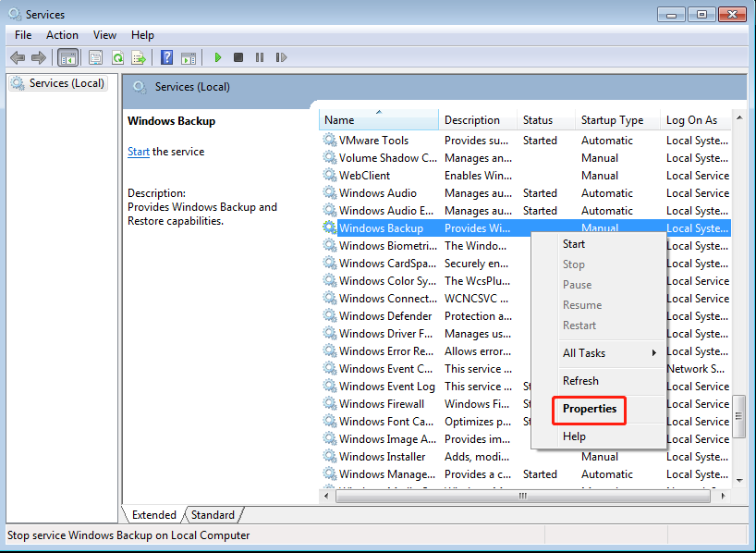The image size is (756, 553).
Task: Click the green Refresh toolbar icon
Action: (117, 58)
